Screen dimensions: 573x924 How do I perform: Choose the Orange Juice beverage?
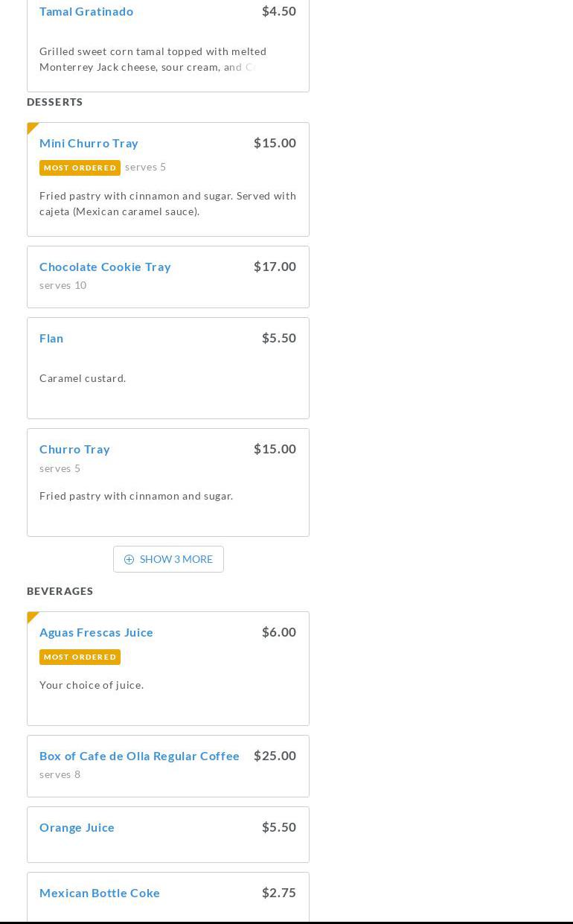[77, 827]
